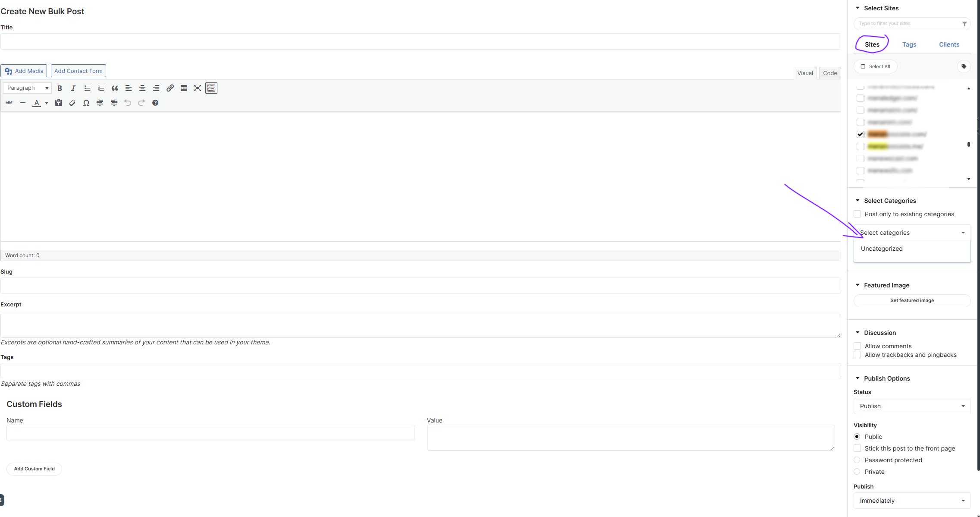Open the text color dropdown arrow
980x517 pixels.
[x=47, y=103]
